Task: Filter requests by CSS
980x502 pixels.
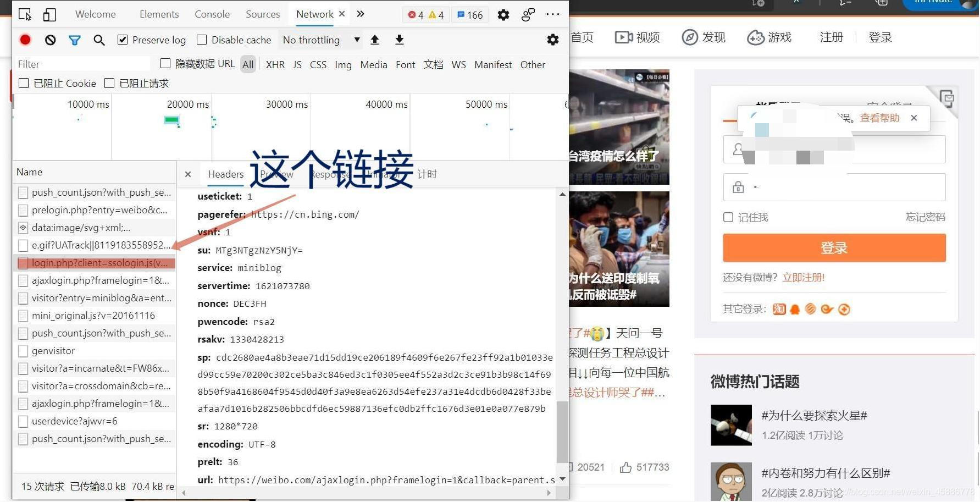Action: (318, 64)
